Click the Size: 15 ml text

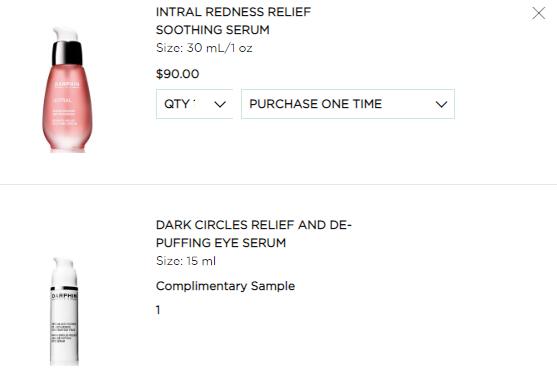pos(186,261)
